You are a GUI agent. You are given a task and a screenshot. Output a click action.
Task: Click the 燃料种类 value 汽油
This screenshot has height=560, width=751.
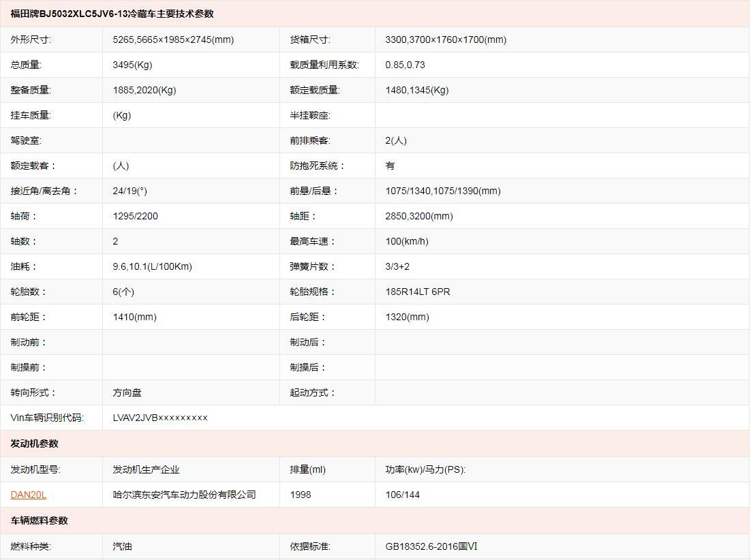(123, 546)
